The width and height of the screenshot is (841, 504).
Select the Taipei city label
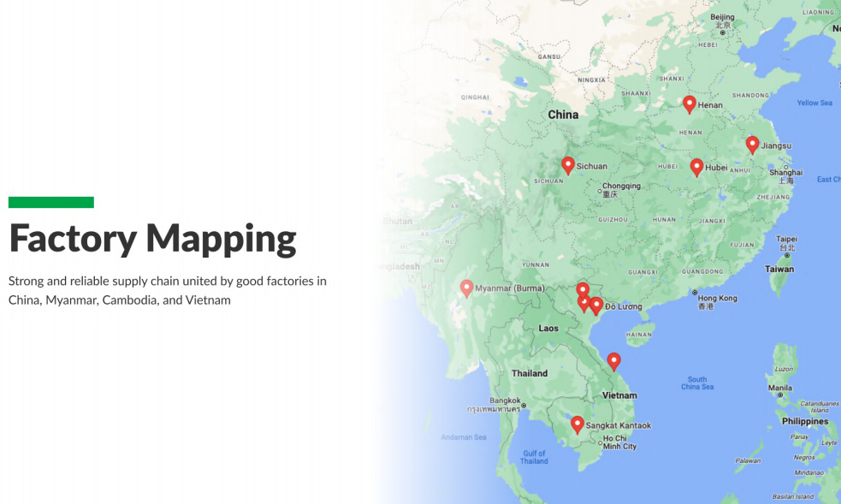tap(787, 243)
